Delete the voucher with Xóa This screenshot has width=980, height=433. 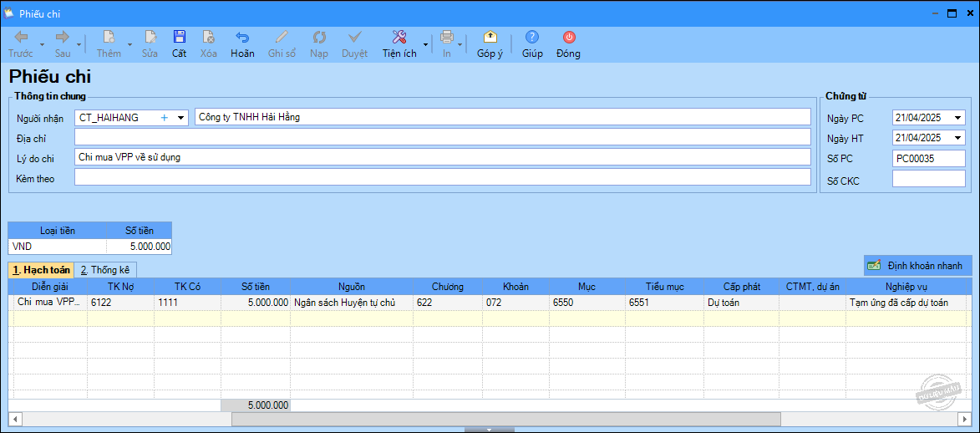209,43
